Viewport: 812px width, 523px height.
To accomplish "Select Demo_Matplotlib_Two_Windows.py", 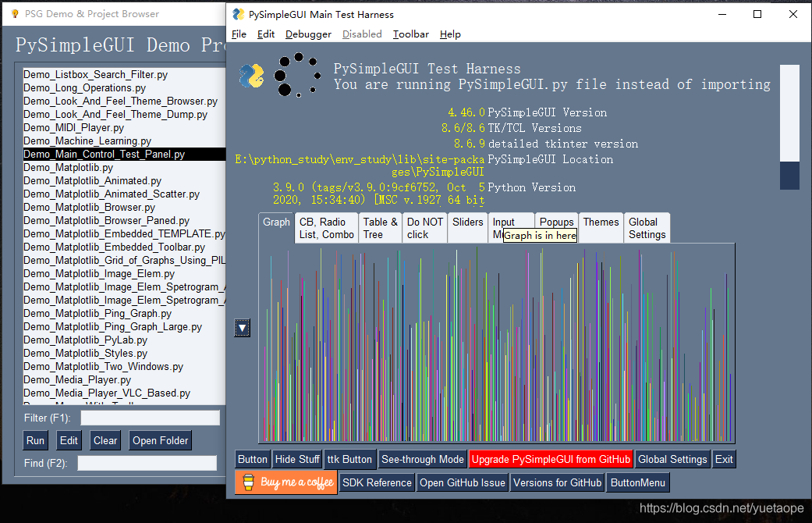I will (124, 366).
